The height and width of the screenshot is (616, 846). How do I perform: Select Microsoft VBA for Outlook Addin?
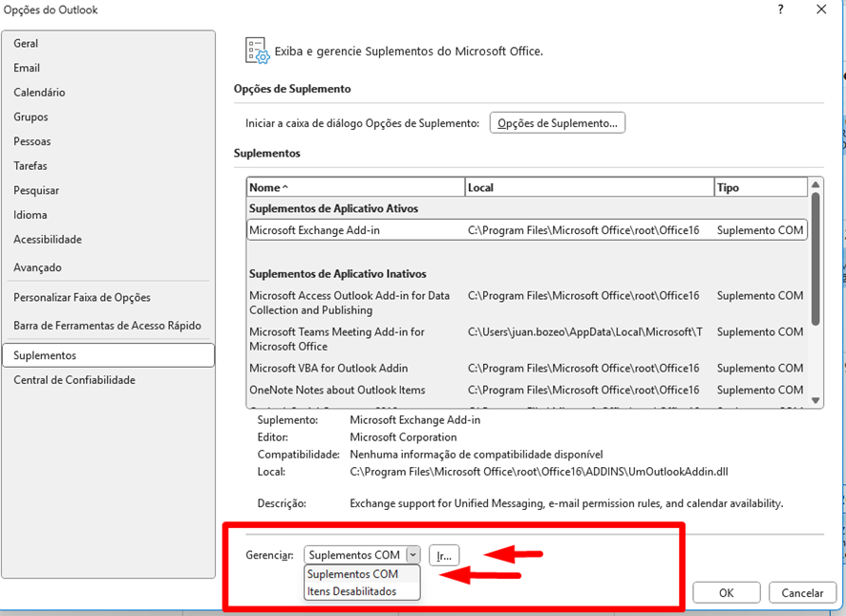tap(328, 369)
